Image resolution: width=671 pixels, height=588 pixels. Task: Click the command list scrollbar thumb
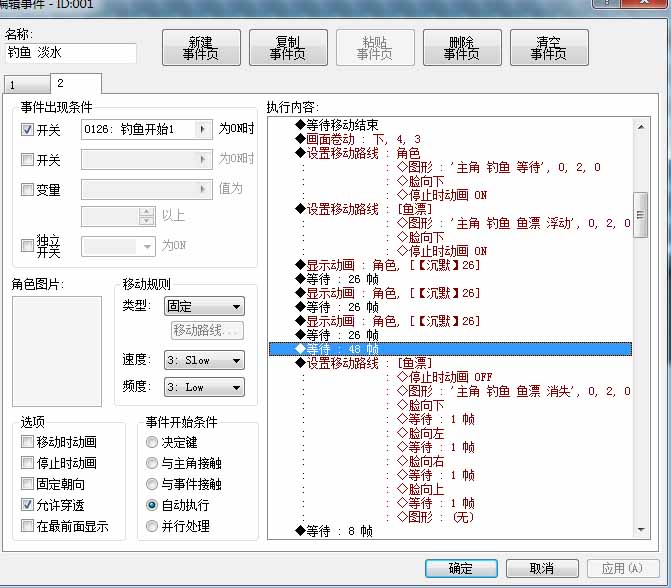641,215
